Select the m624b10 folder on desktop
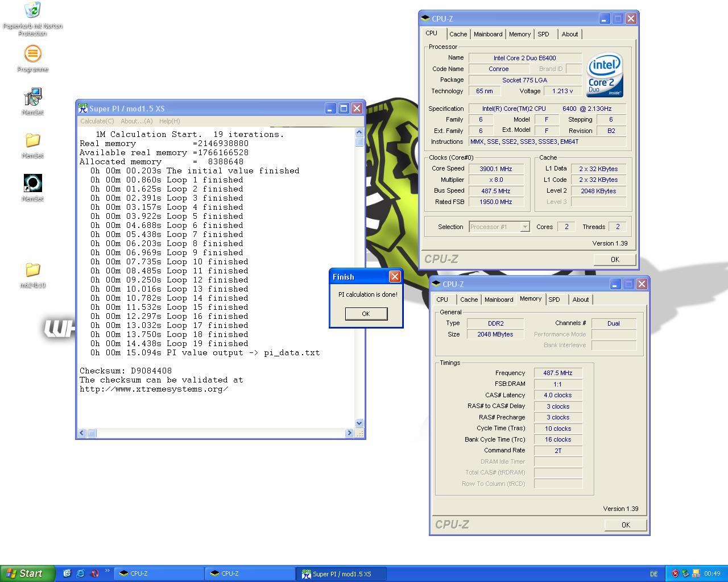 tap(32, 275)
